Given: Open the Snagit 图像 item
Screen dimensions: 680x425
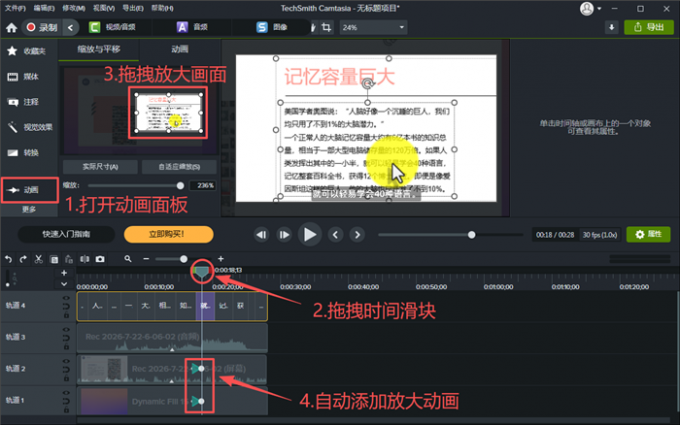Looking at the screenshot, I should 272,27.
